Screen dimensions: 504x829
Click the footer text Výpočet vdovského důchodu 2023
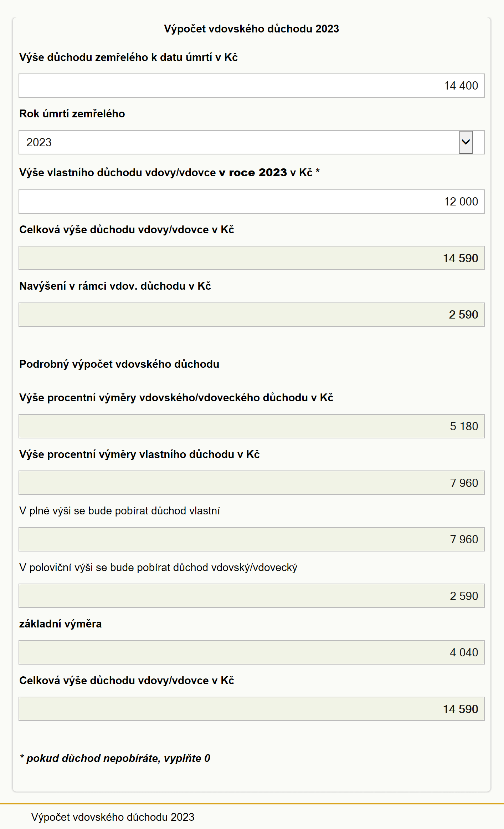(113, 817)
